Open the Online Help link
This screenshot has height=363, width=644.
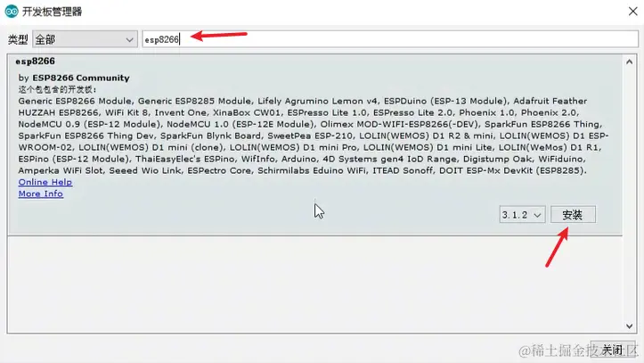pyautogui.click(x=45, y=182)
